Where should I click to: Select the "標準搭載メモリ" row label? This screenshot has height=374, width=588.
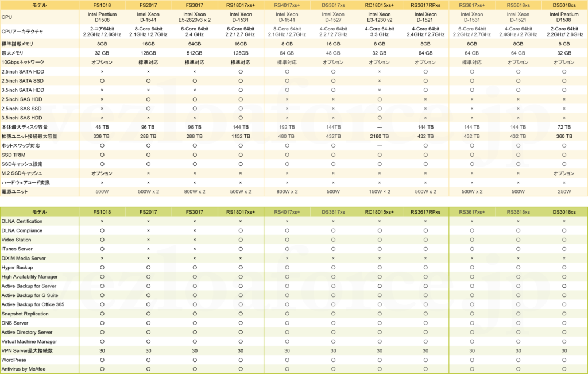17,44
